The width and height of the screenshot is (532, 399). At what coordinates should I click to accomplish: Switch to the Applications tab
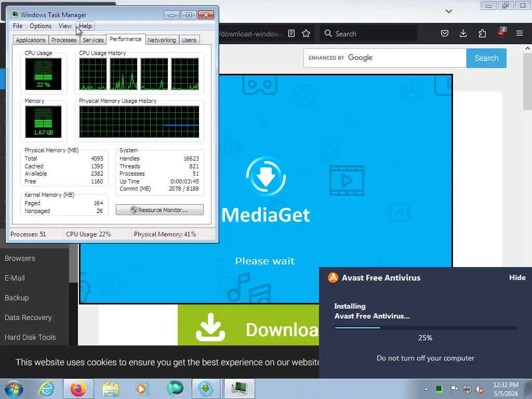pyautogui.click(x=31, y=40)
